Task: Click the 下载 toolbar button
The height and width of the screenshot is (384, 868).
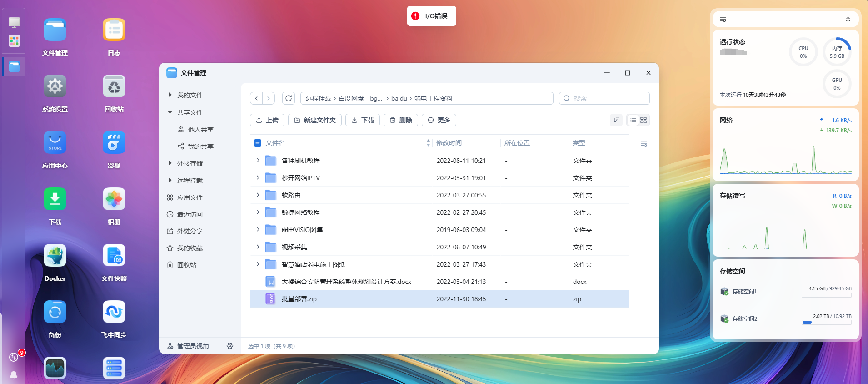Action: coord(363,120)
